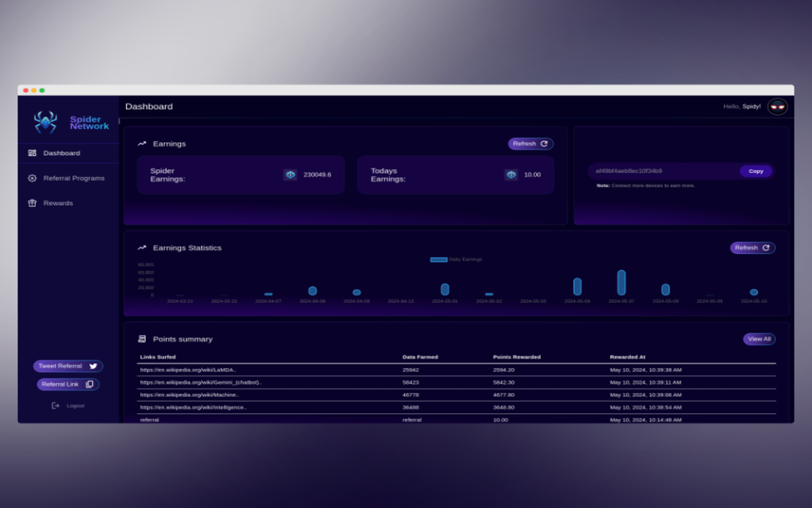Click the Earnings Statistics trend arrow icon
This screenshot has height=508, width=812.
(x=142, y=248)
